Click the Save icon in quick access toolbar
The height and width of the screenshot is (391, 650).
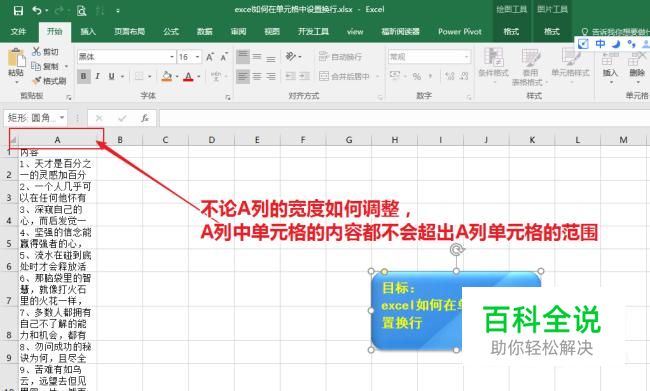tap(18, 10)
